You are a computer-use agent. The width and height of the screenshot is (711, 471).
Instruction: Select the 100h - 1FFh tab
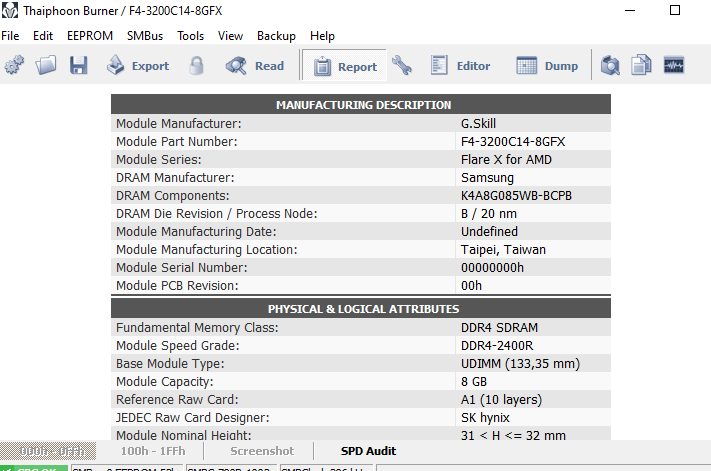[153, 451]
